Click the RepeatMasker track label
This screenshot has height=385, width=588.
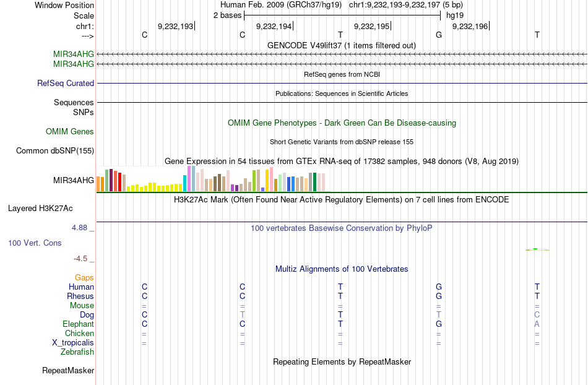point(68,371)
